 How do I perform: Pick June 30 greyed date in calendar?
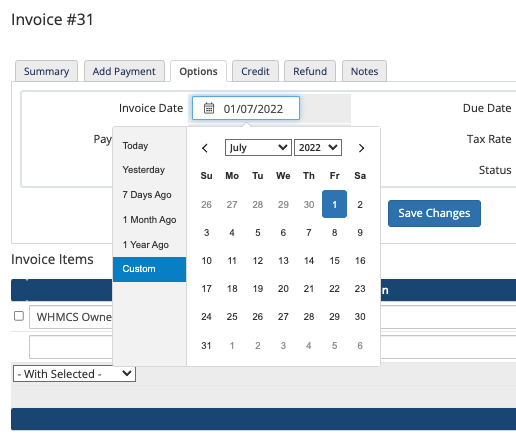[x=309, y=204]
